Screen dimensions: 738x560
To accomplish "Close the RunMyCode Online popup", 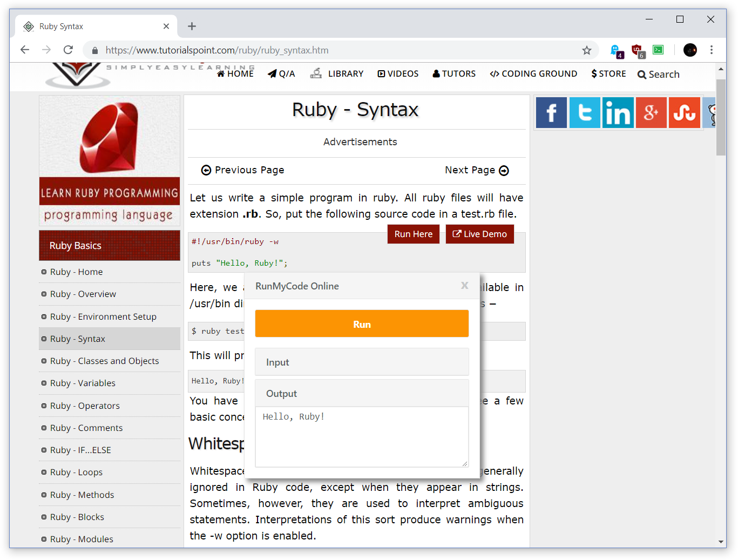I will (464, 285).
